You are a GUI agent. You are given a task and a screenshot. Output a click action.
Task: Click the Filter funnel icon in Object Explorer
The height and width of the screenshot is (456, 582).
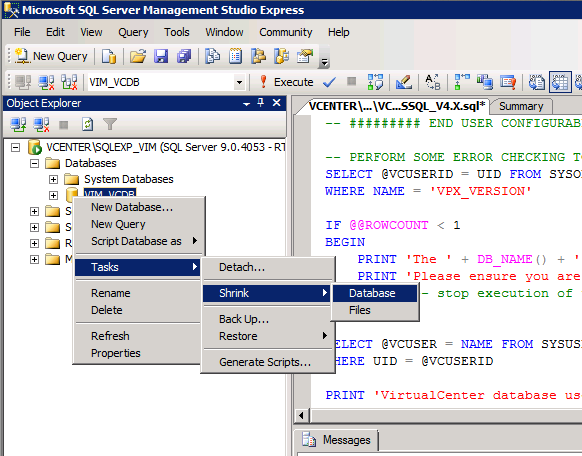pyautogui.click(x=110, y=125)
